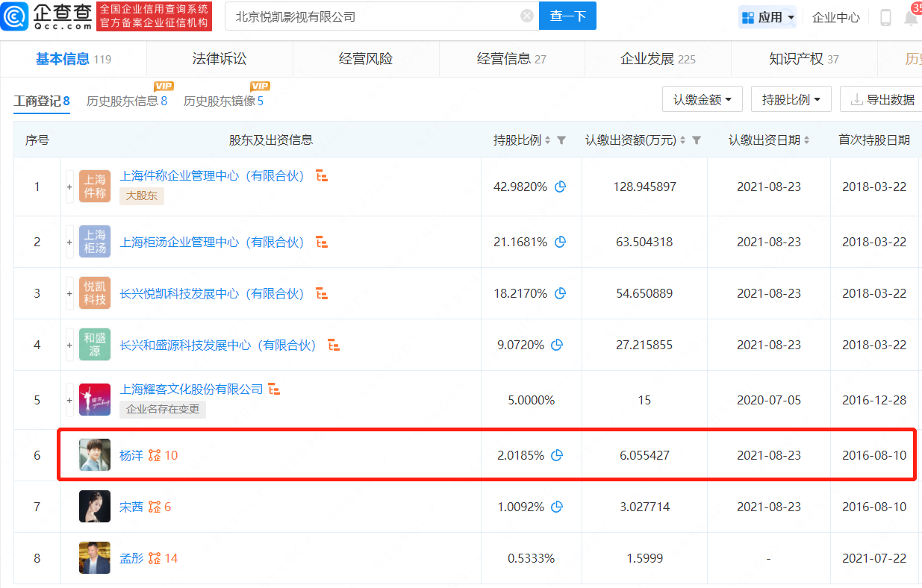922x588 pixels.
Task: Open shareholder 宋茜 name link
Action: [x=131, y=507]
